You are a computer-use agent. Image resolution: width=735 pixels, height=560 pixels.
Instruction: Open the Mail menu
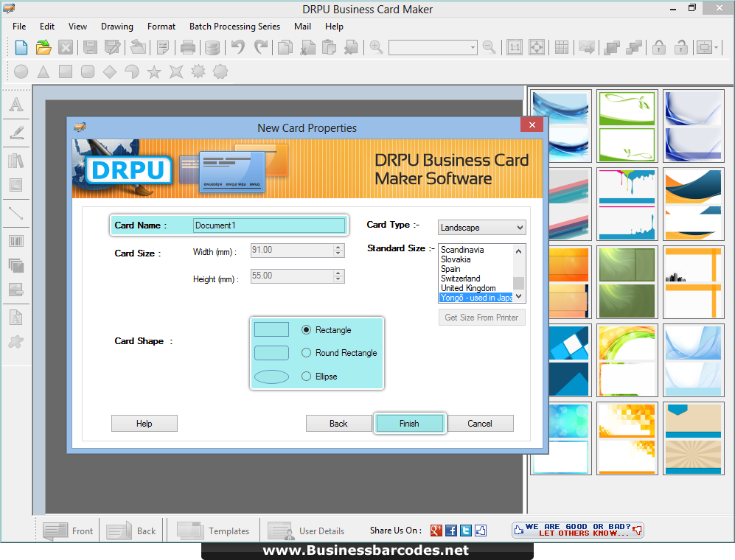[x=302, y=27]
